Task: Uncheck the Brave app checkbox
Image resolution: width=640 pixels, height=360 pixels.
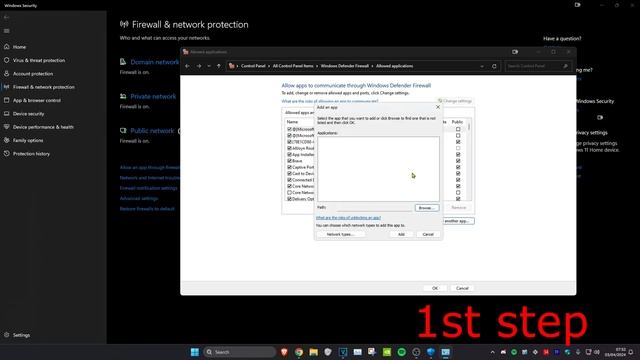Action: click(x=289, y=161)
